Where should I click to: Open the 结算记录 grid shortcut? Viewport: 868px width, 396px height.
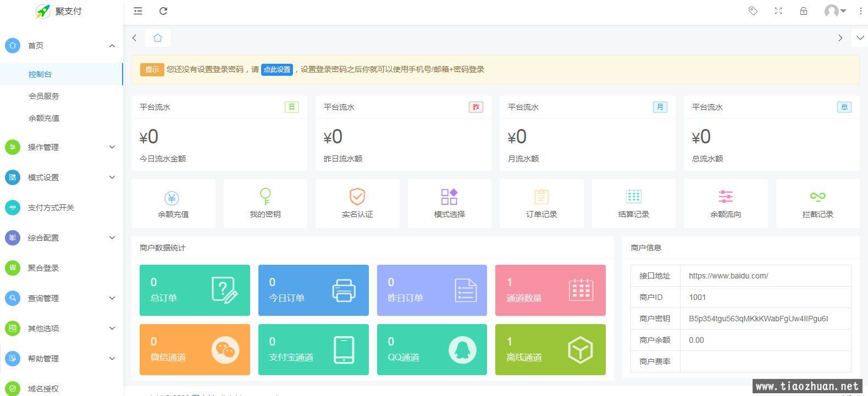coord(633,203)
